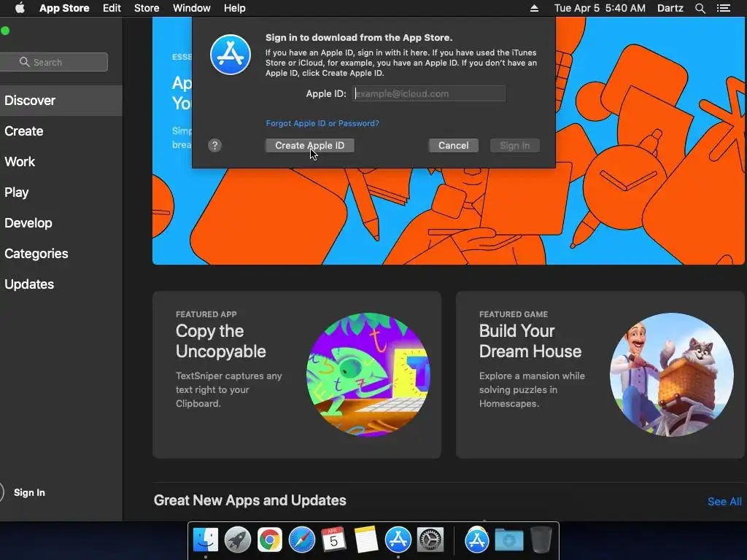Click TextSniper description text
Viewport: 747px width, 560px height.
pyautogui.click(x=228, y=389)
